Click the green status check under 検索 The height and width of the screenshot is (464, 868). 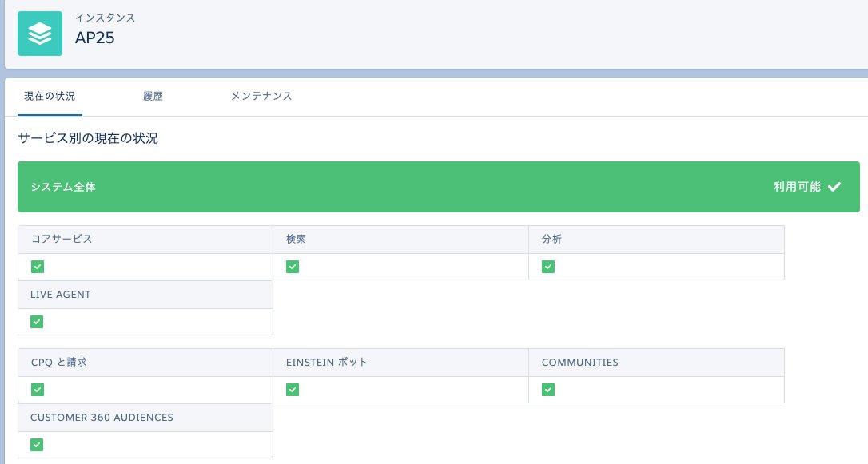(x=293, y=267)
